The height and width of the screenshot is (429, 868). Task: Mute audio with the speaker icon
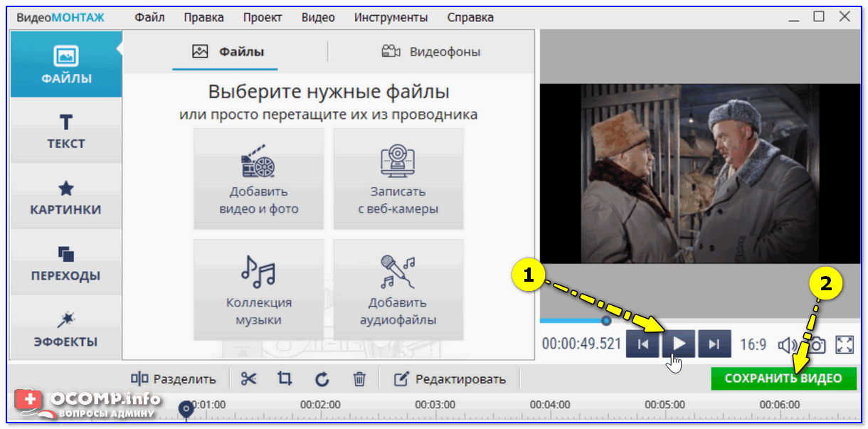click(x=787, y=345)
